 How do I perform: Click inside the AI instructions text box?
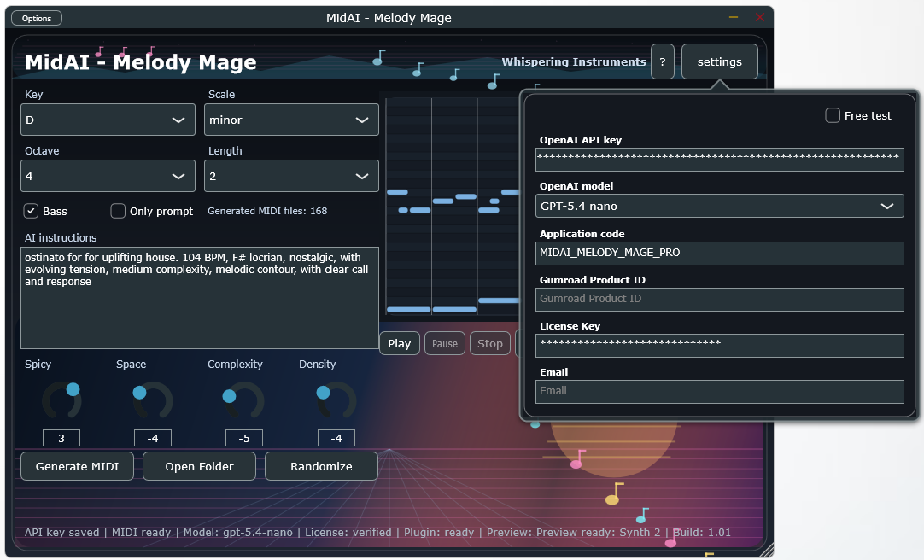199,298
